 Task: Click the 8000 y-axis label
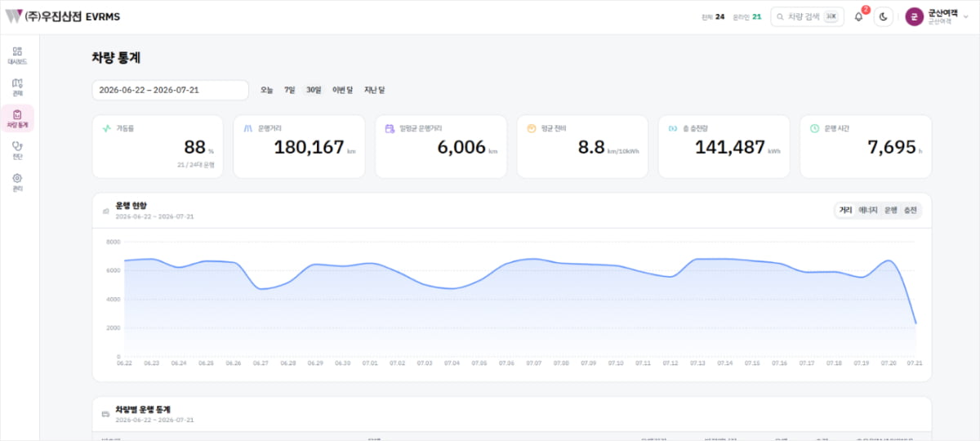[x=114, y=242]
